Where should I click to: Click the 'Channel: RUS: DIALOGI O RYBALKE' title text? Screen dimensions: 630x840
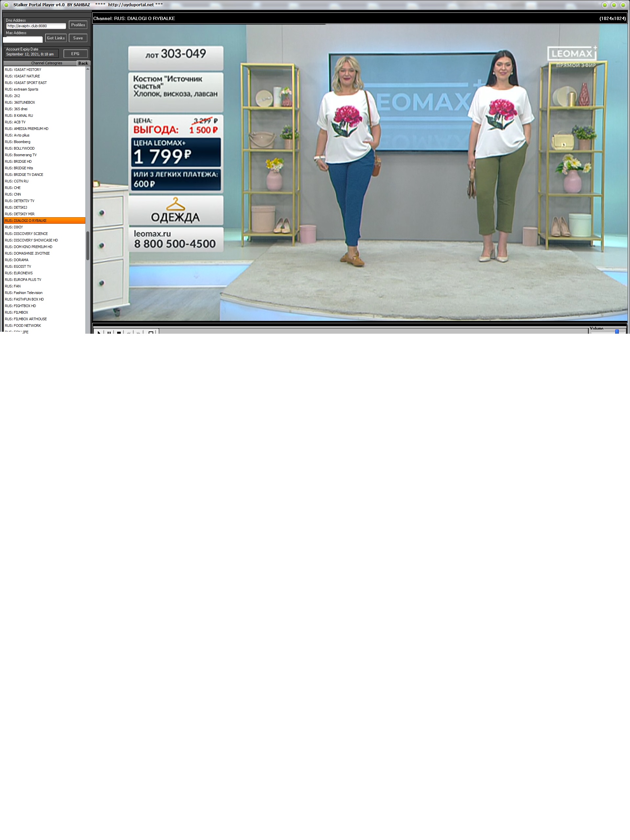134,19
